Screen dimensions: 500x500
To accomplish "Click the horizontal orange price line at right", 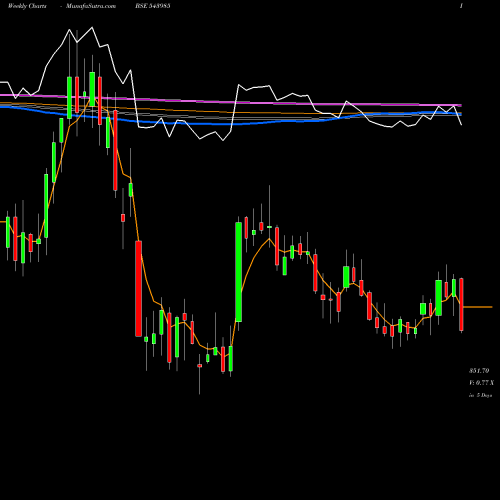I will click(x=478, y=307).
